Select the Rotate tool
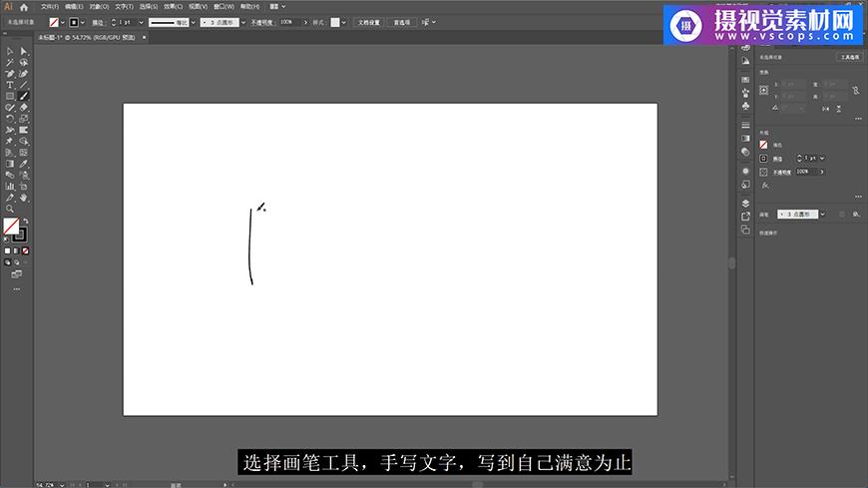Screen dimensions: 868x488 [x=9, y=119]
